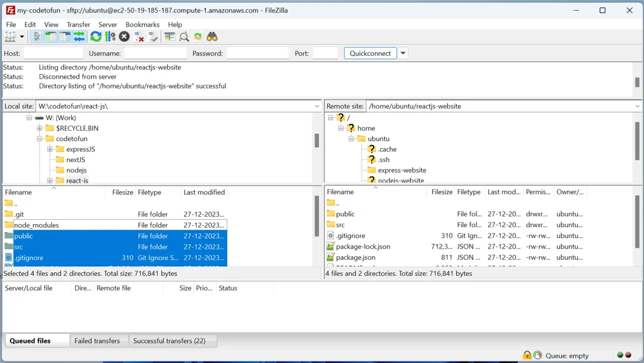Open the File menu
644x363 pixels.
pos(11,24)
